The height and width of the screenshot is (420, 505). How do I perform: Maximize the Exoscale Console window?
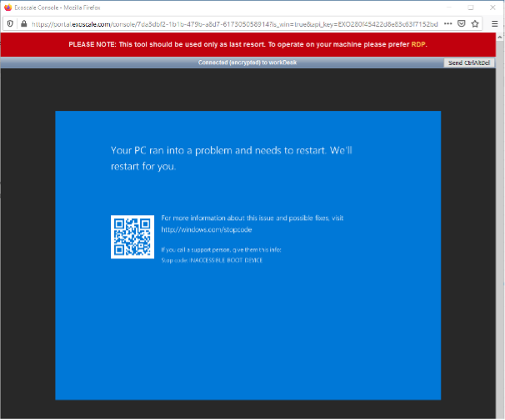471,7
